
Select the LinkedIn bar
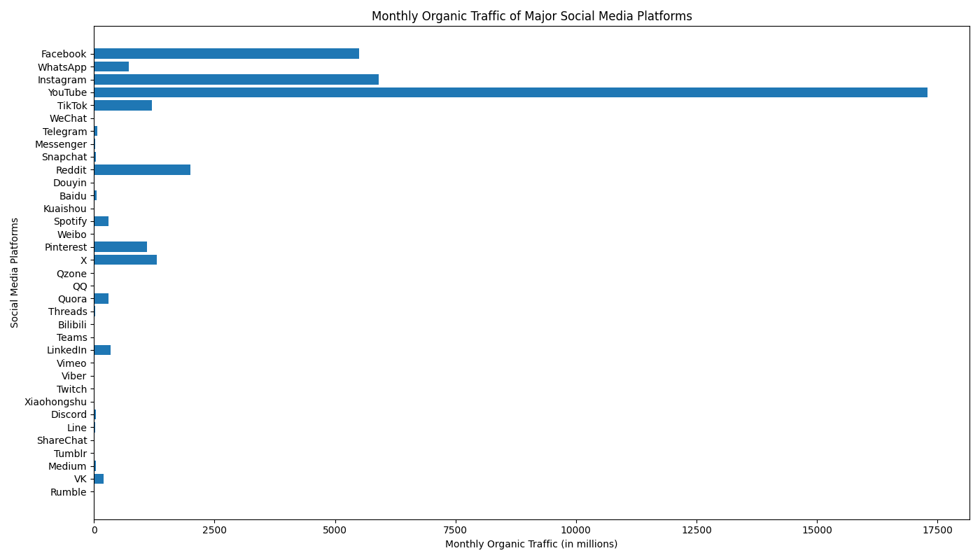coord(102,350)
